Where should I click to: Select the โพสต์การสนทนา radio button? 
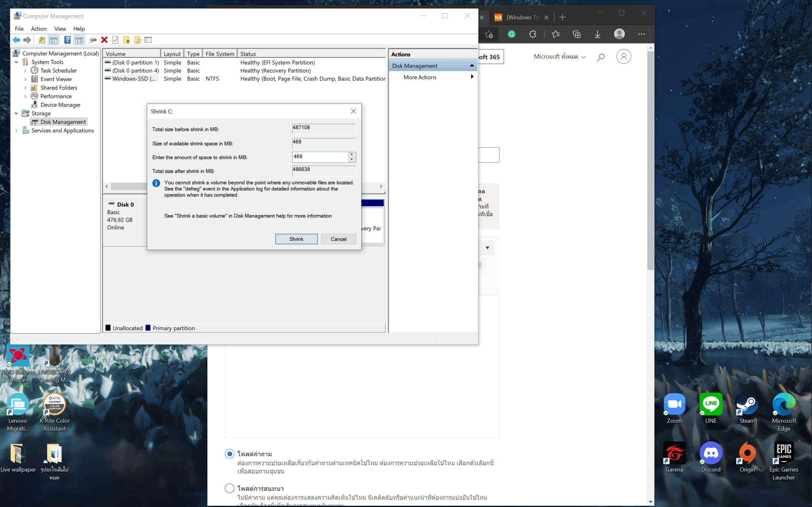pos(230,488)
